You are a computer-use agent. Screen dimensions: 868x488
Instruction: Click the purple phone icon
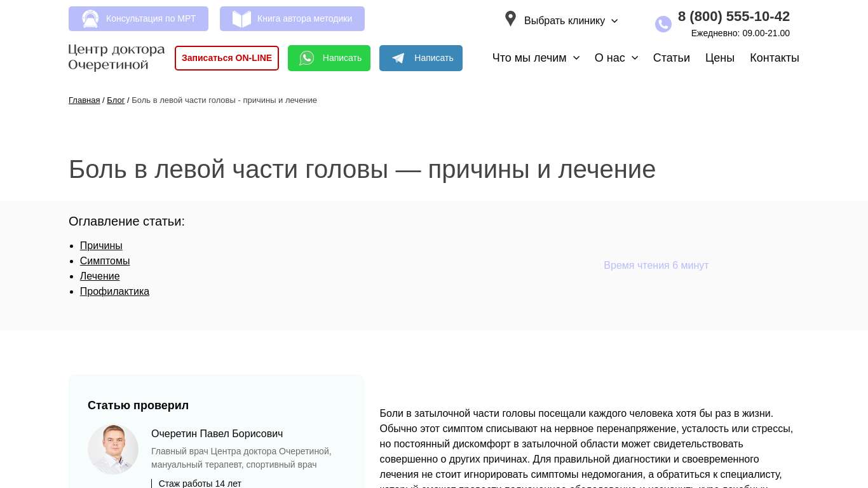[x=663, y=24]
